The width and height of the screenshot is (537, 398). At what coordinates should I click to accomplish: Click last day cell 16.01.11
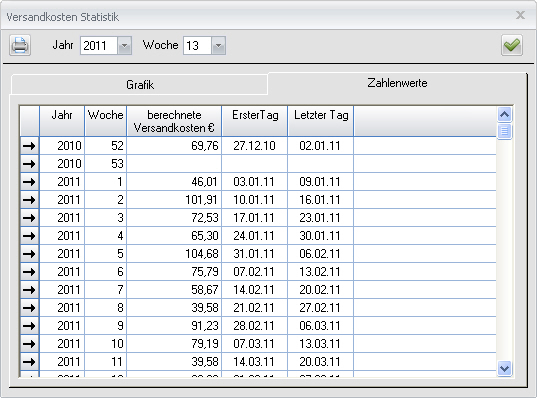point(321,200)
